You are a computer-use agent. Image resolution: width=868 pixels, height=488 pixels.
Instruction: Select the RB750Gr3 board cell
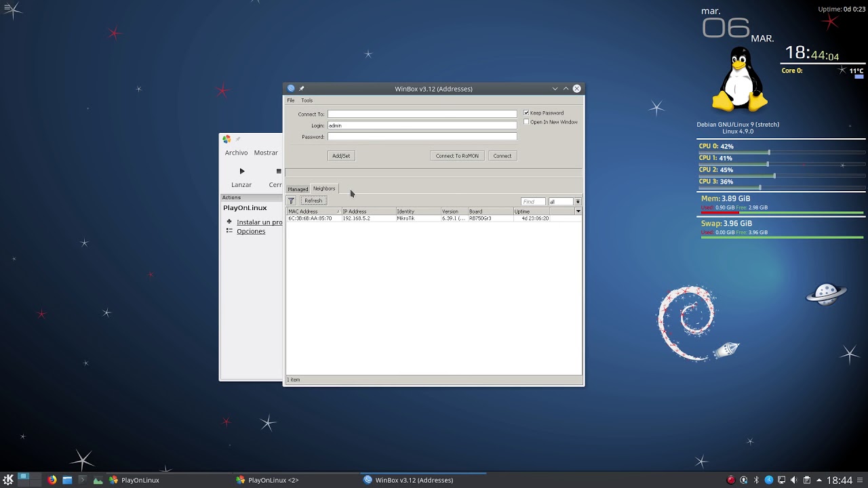click(490, 218)
